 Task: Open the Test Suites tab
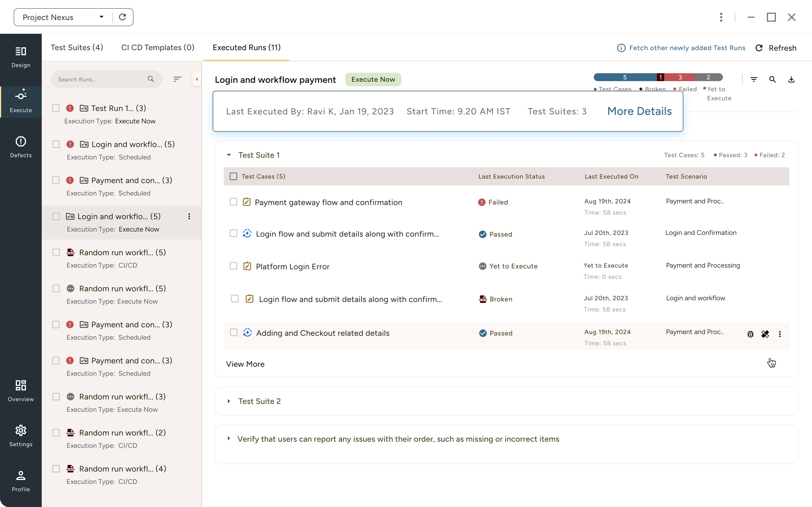[77, 47]
